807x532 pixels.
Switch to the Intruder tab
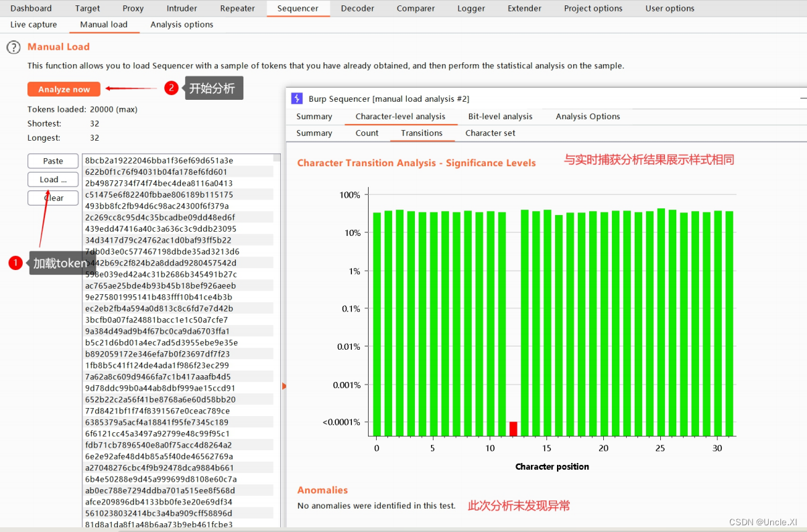pos(182,8)
